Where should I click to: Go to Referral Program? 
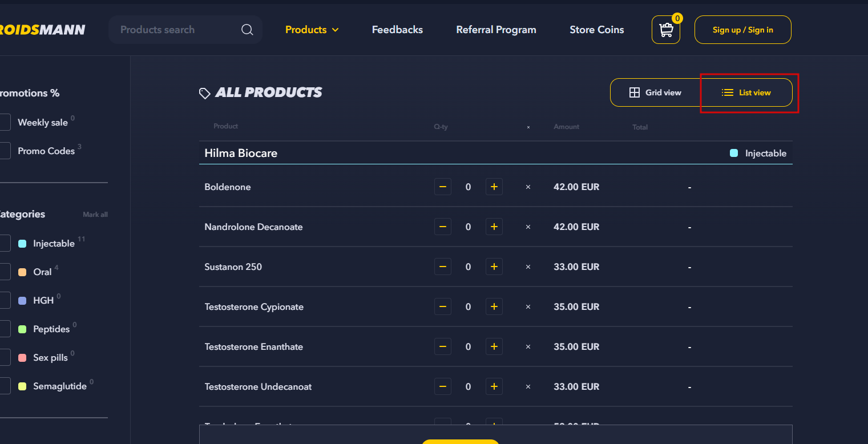(x=496, y=30)
